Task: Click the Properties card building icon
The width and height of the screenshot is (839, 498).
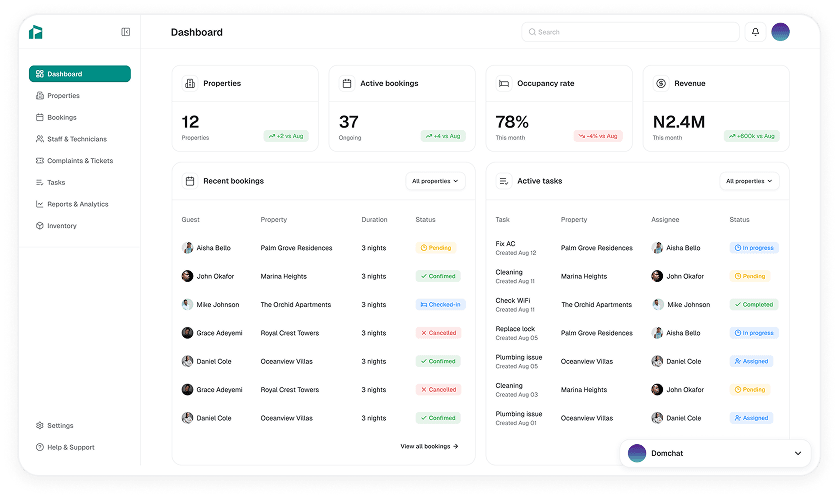Action: (190, 83)
